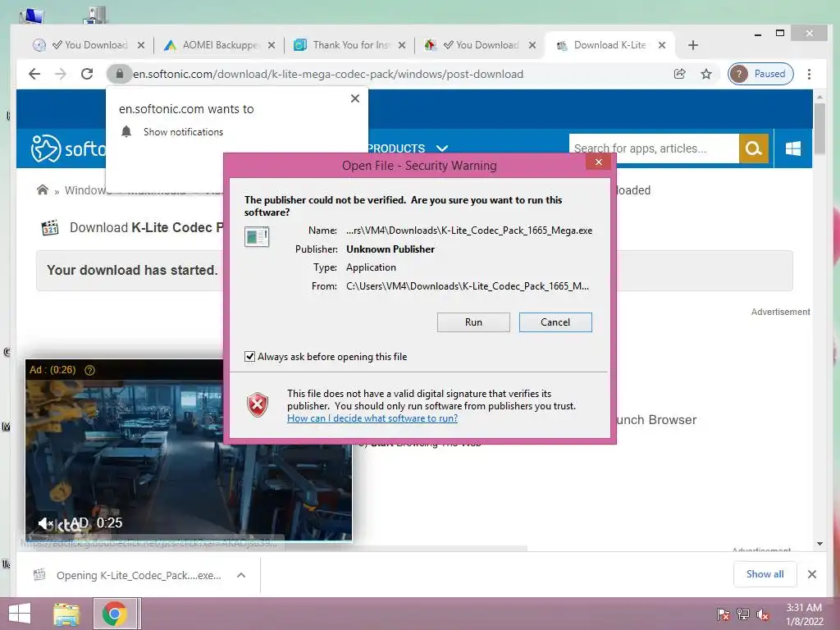
Task: Switch to the 'Thank You for Ins' tab
Action: click(351, 45)
